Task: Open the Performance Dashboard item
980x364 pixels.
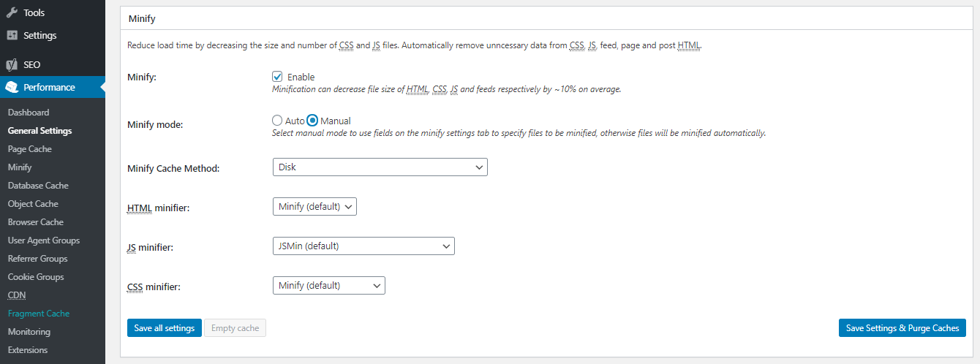Action: [x=29, y=113]
